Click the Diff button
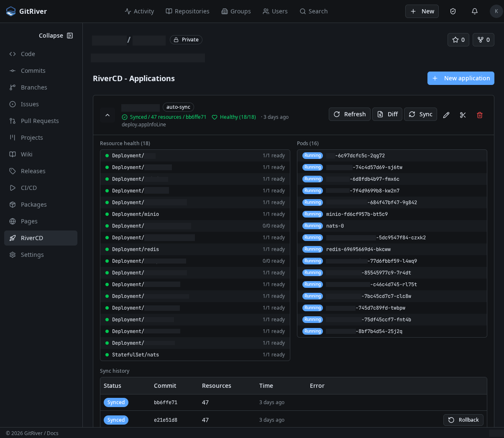 tap(387, 114)
